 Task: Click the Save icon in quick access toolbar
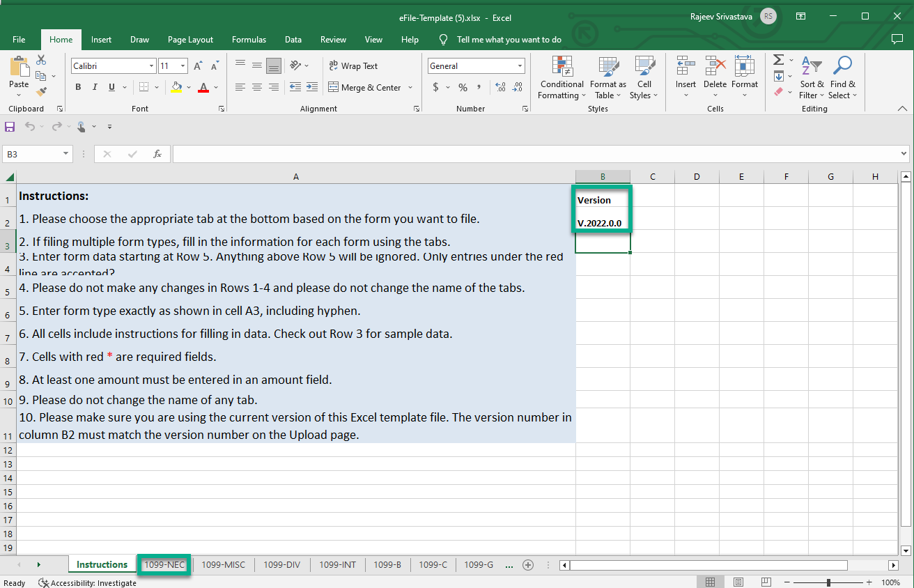click(10, 127)
